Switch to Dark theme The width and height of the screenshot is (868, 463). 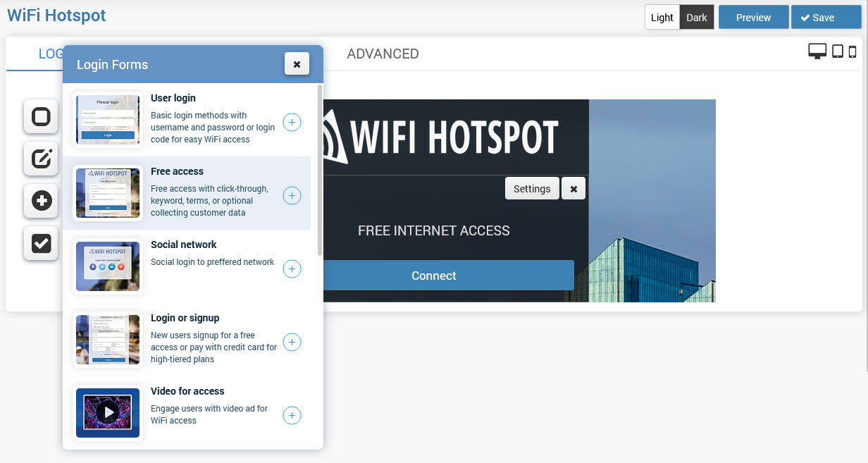696,18
